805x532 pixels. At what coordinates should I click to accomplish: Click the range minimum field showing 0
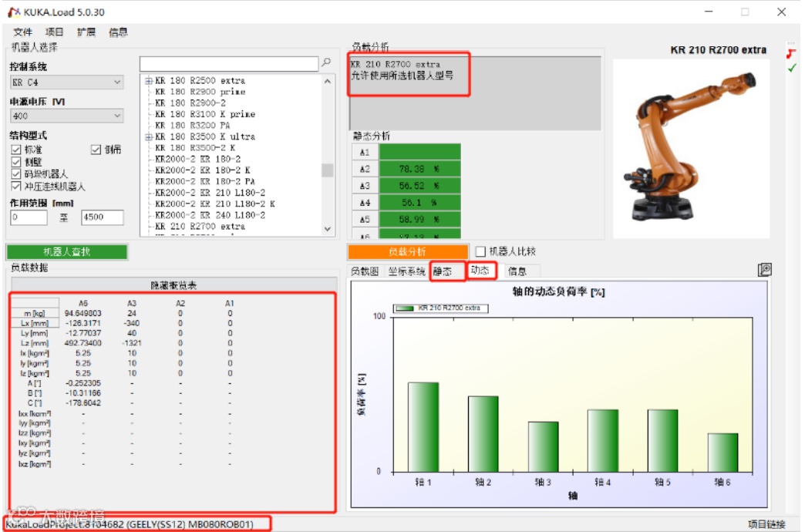tap(29, 217)
